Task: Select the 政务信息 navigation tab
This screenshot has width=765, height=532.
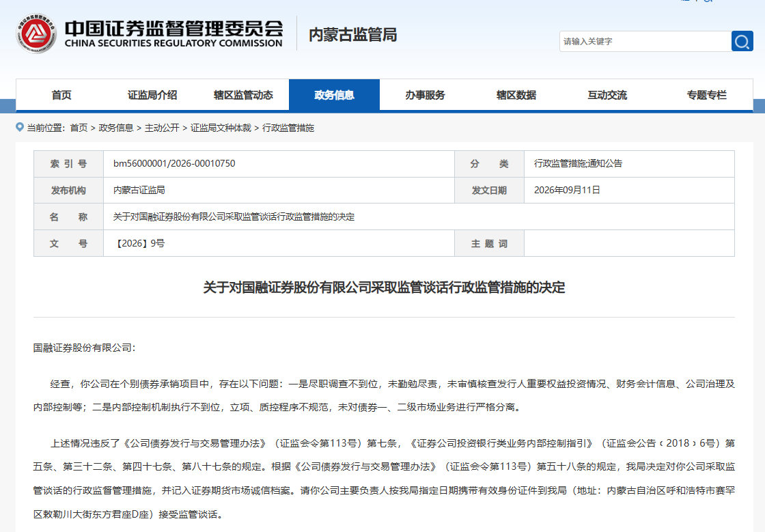Action: point(334,95)
